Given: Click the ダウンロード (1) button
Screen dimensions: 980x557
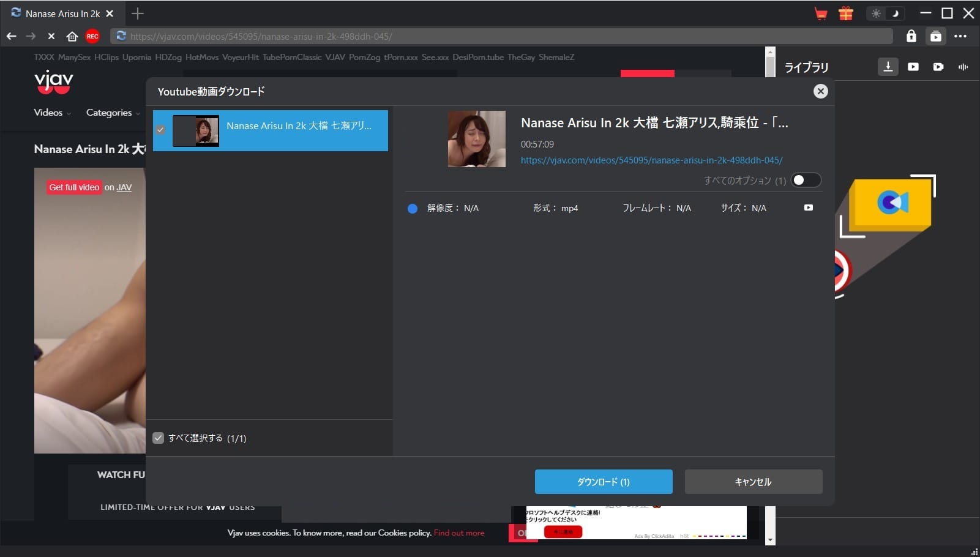Looking at the screenshot, I should point(604,482).
